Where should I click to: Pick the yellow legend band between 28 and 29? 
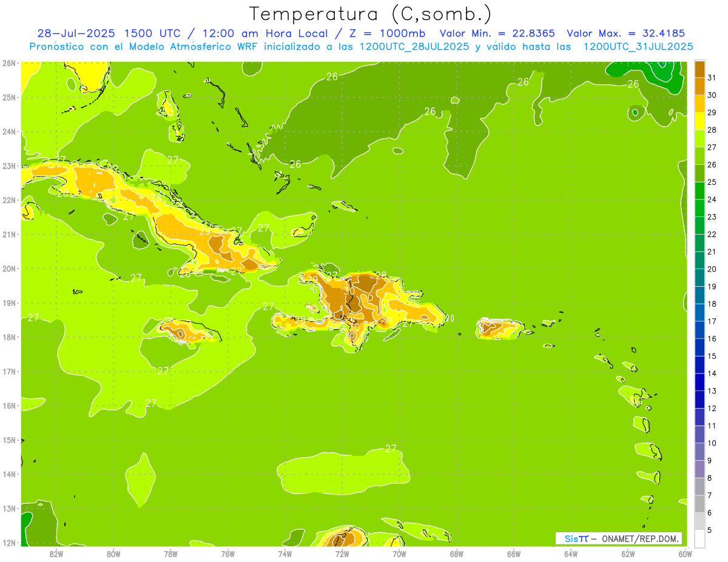(700, 121)
